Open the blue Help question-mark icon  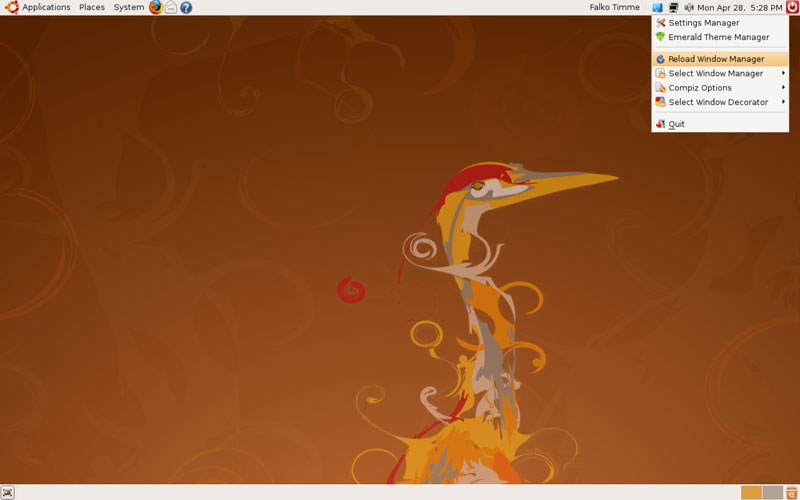186,7
